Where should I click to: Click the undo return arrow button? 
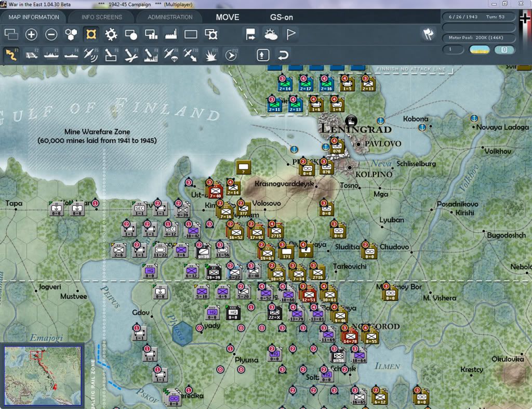coord(283,55)
